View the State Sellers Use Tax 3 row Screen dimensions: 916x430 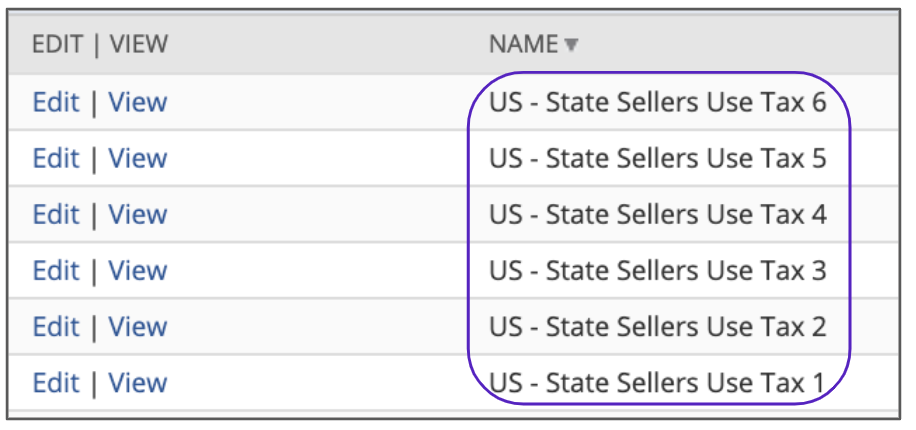[137, 270]
